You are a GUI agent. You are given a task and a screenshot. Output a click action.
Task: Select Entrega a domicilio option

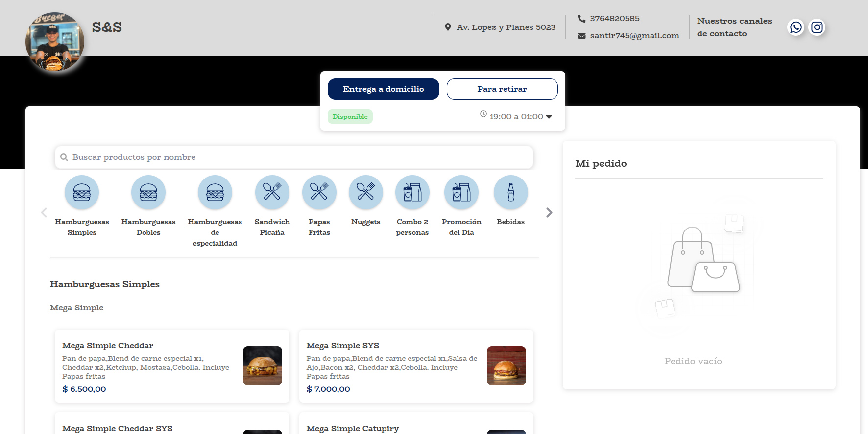(384, 89)
